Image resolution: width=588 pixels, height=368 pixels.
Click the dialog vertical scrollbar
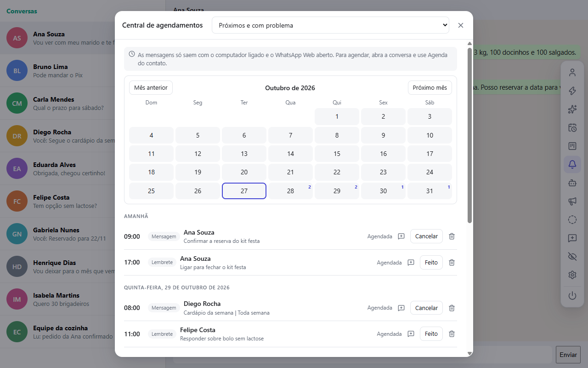click(x=469, y=136)
